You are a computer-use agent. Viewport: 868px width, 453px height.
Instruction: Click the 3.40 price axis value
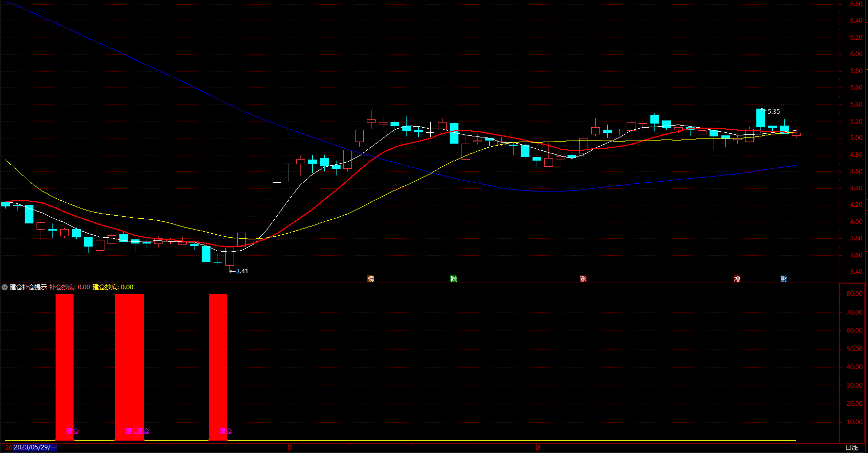pyautogui.click(x=856, y=272)
